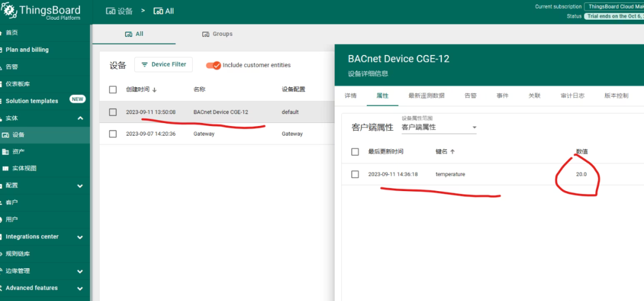Open Solution templates in sidebar
644x301 pixels.
tap(32, 101)
